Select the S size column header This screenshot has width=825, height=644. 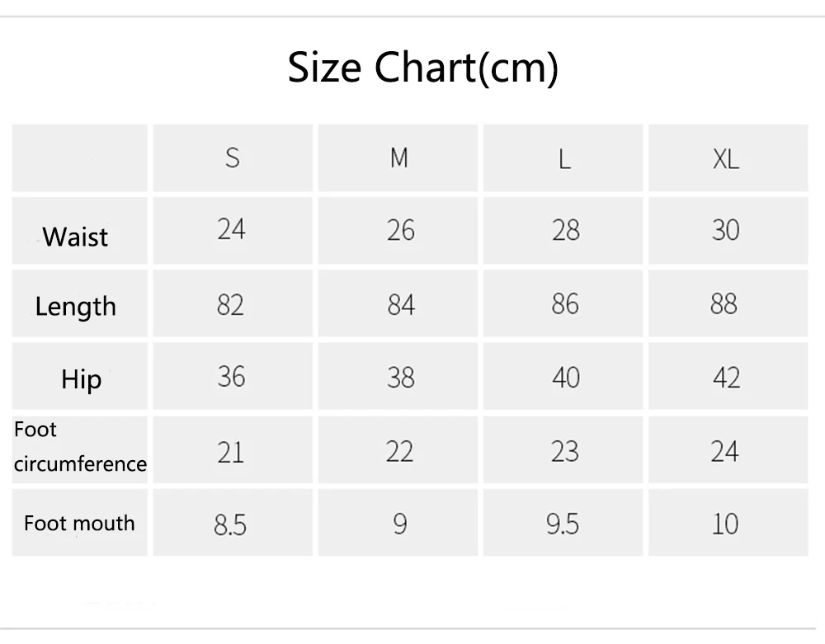[x=233, y=157]
